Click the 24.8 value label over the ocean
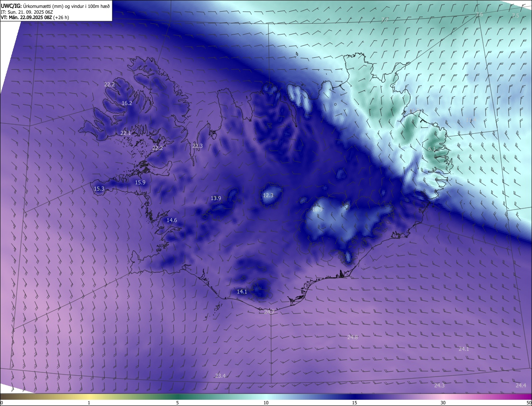The height and width of the screenshot is (406, 532). 352,337
